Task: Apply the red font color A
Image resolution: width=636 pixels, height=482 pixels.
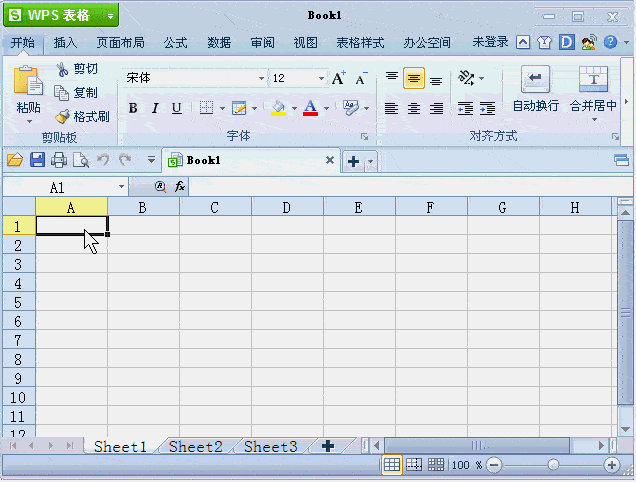Action: pos(310,108)
